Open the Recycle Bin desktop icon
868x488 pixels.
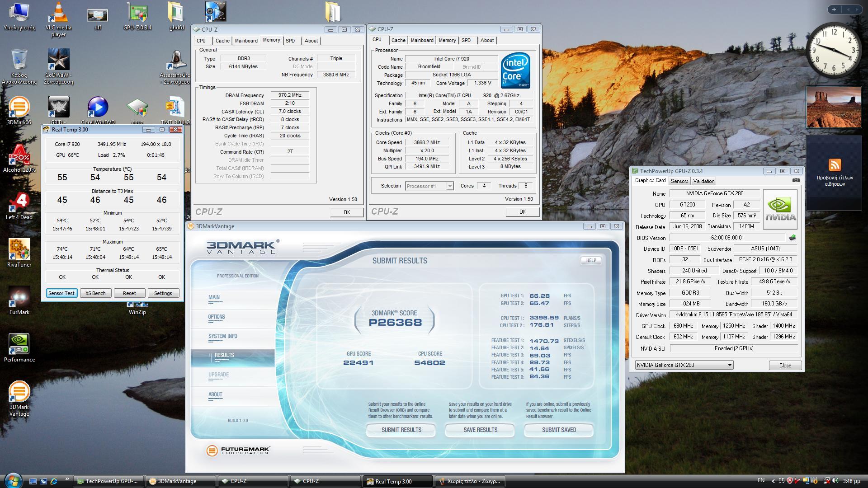19,66
